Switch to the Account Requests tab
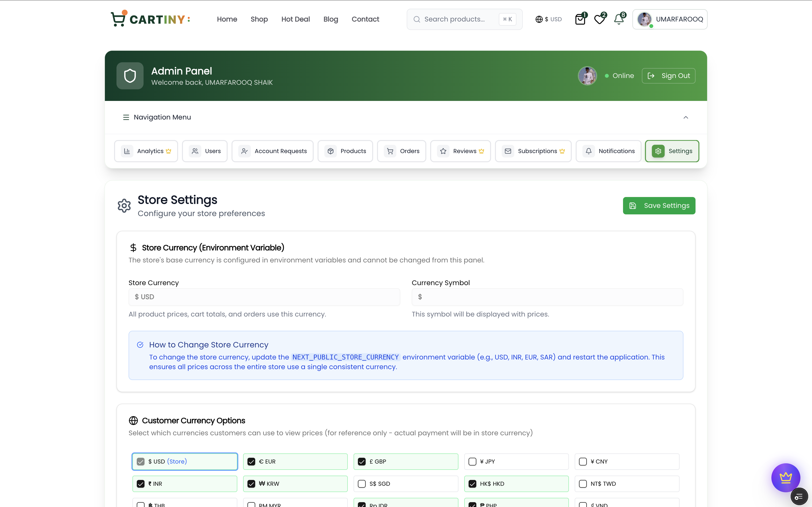This screenshot has width=812, height=507. 272,151
